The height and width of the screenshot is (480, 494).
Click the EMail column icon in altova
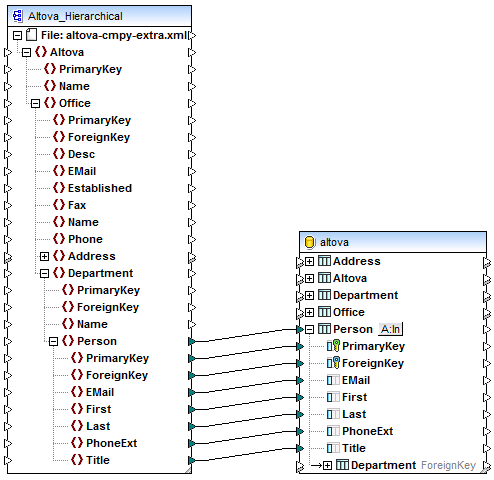pyautogui.click(x=333, y=380)
